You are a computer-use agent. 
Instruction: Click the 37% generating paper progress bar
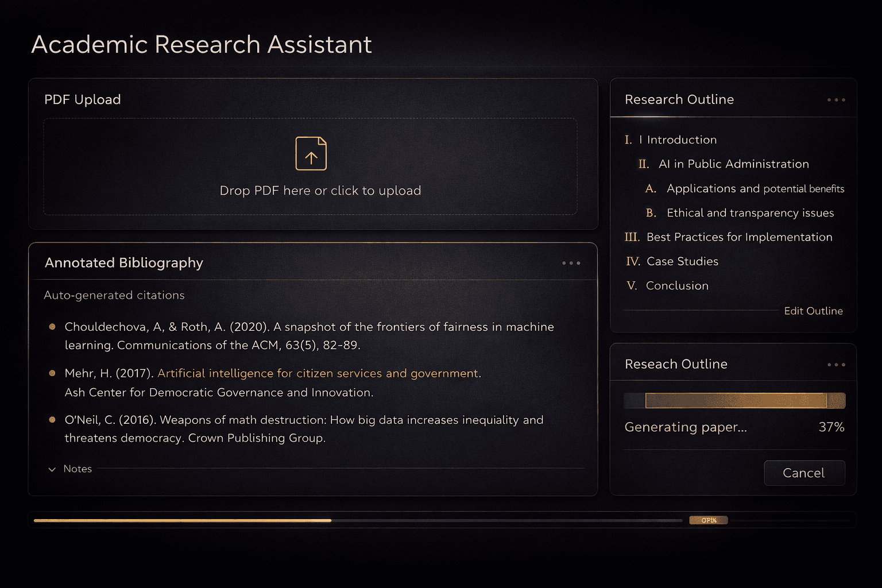734,400
